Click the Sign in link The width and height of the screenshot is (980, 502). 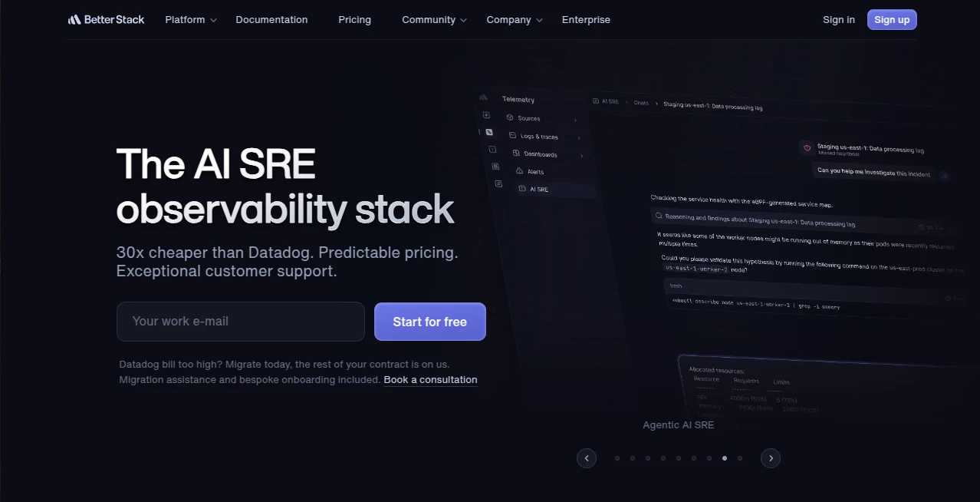(839, 20)
